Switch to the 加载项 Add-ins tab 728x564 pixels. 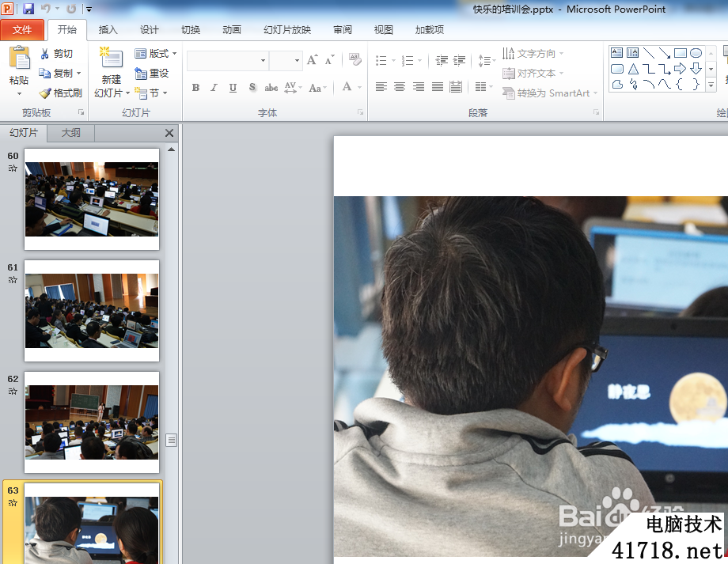[430, 30]
